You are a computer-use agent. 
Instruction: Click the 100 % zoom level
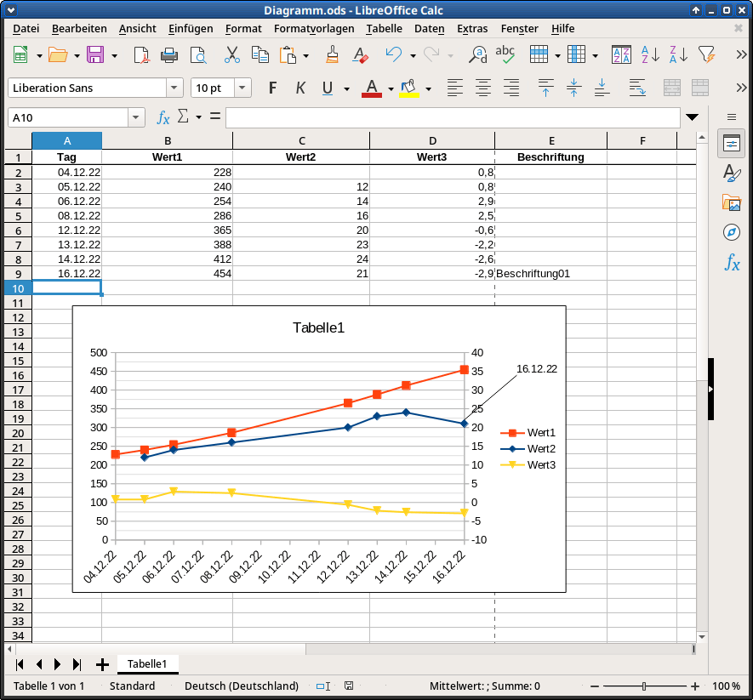[726, 686]
